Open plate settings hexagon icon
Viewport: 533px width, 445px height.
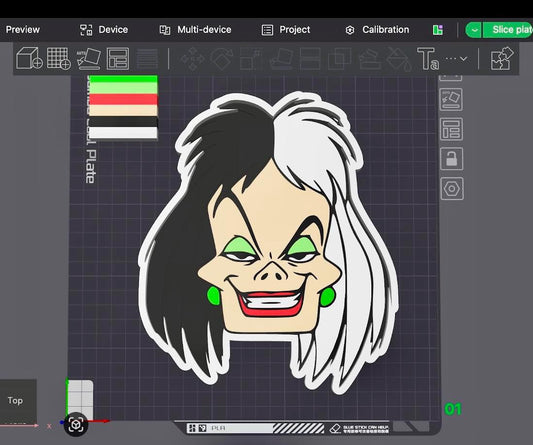click(452, 188)
